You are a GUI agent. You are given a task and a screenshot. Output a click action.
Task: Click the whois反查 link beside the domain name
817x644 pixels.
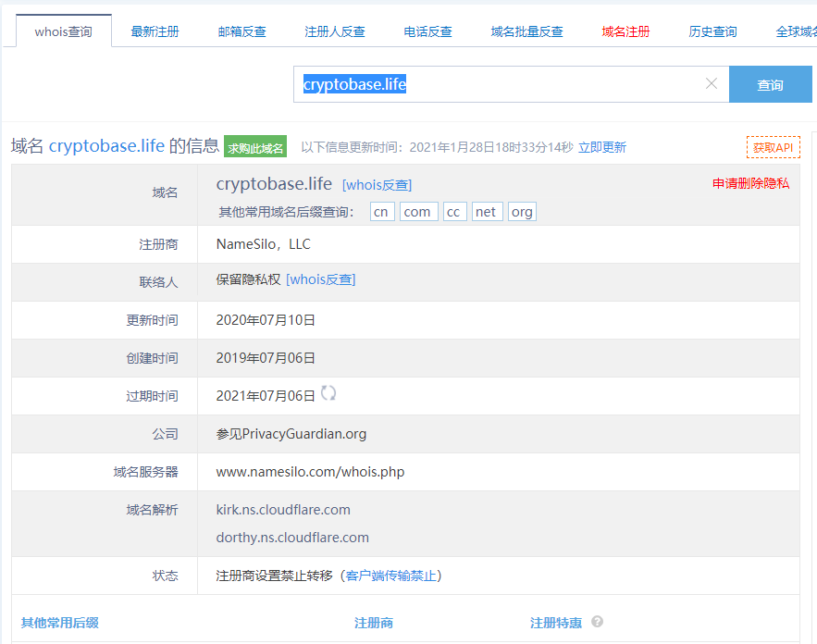[377, 185]
